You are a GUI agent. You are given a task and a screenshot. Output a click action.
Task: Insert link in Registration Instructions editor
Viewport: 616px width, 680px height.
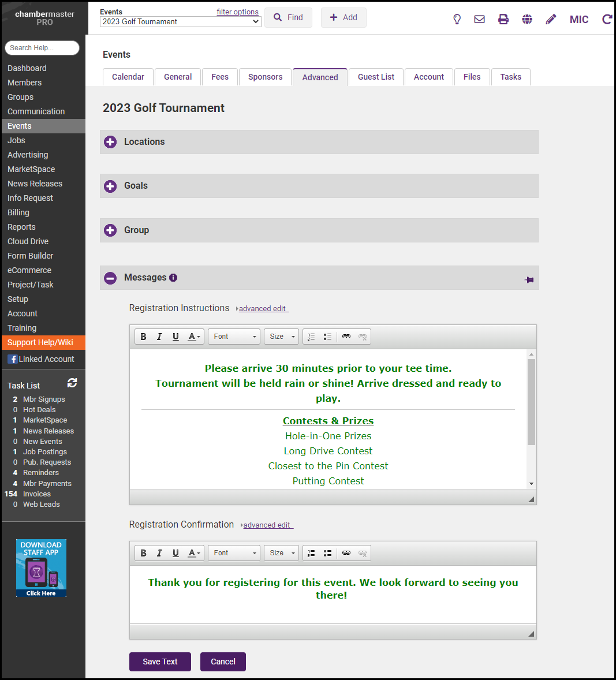click(346, 337)
